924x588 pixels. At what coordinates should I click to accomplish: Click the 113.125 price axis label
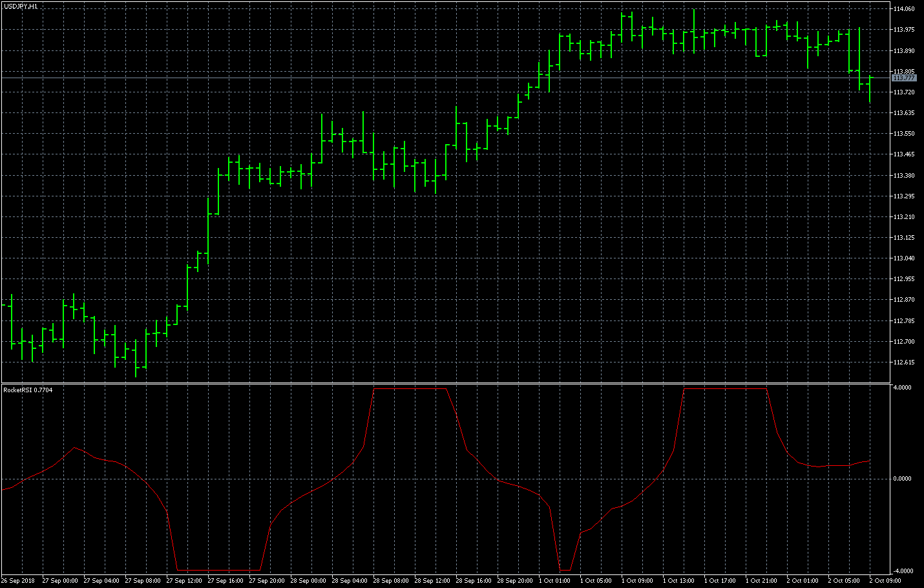[904, 238]
